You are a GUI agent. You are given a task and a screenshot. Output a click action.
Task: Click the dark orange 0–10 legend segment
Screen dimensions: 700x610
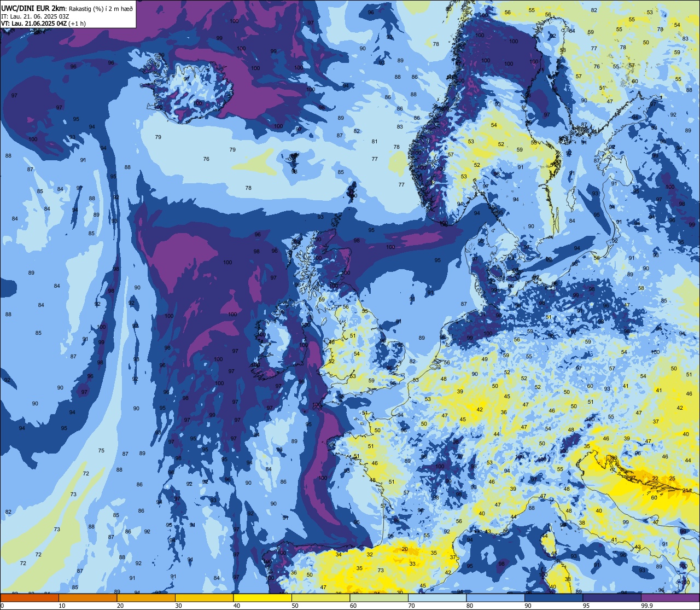pos(30,597)
